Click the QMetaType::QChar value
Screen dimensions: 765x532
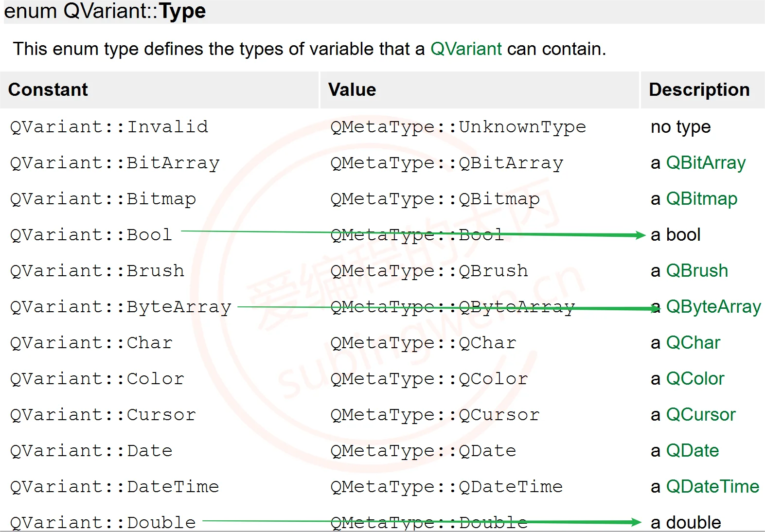pos(424,343)
